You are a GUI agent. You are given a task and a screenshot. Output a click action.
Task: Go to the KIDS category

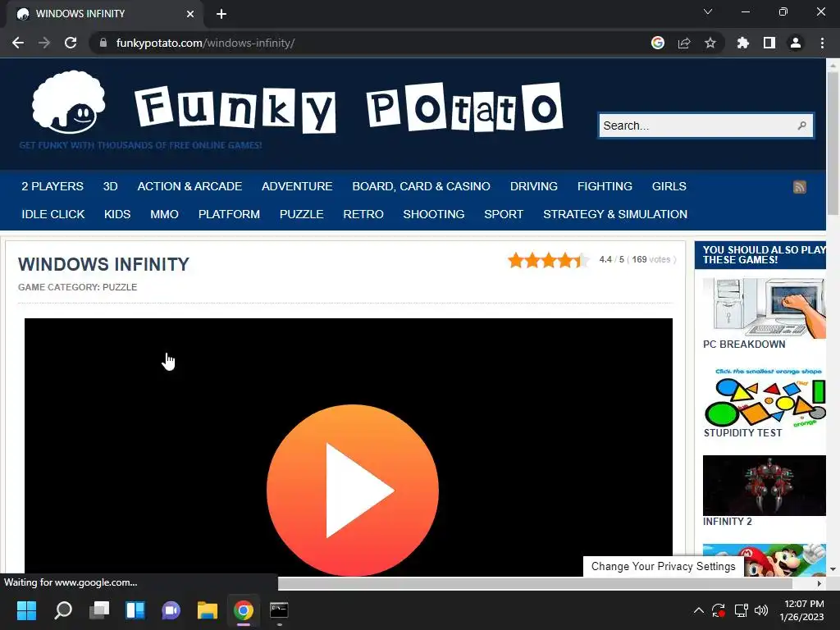pos(117,214)
